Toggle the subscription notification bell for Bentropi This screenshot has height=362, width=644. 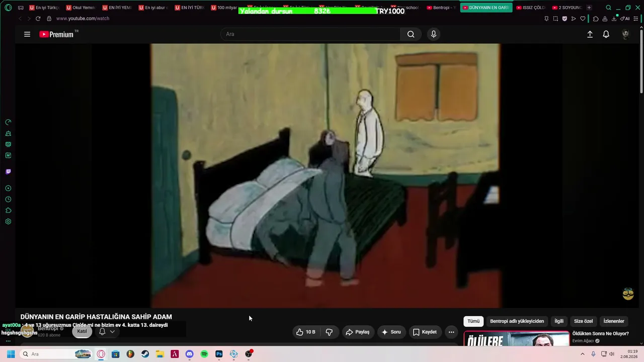(106, 332)
